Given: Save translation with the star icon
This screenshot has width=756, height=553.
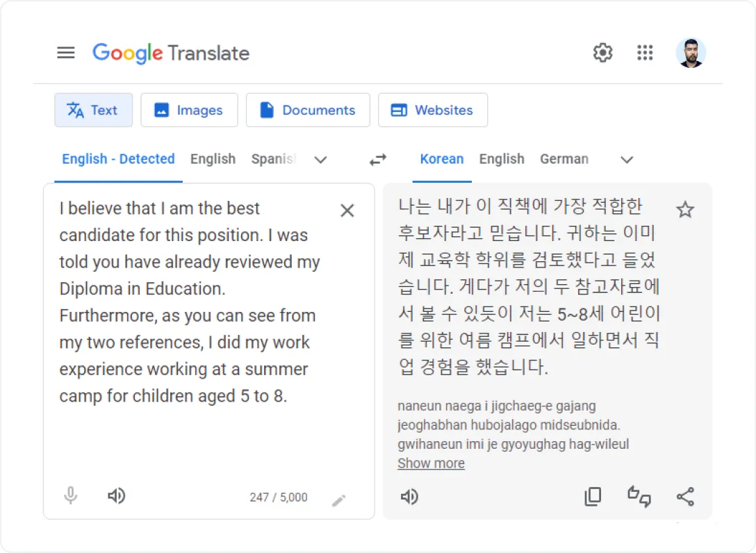Looking at the screenshot, I should click(x=685, y=209).
